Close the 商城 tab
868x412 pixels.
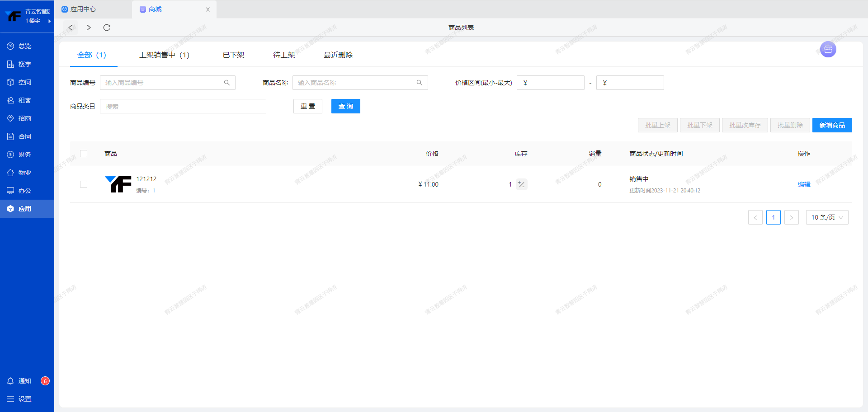click(x=208, y=9)
